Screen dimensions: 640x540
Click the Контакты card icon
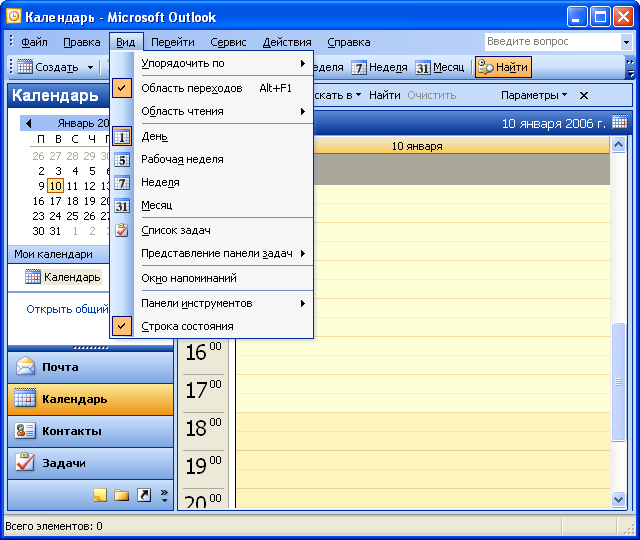click(25, 431)
